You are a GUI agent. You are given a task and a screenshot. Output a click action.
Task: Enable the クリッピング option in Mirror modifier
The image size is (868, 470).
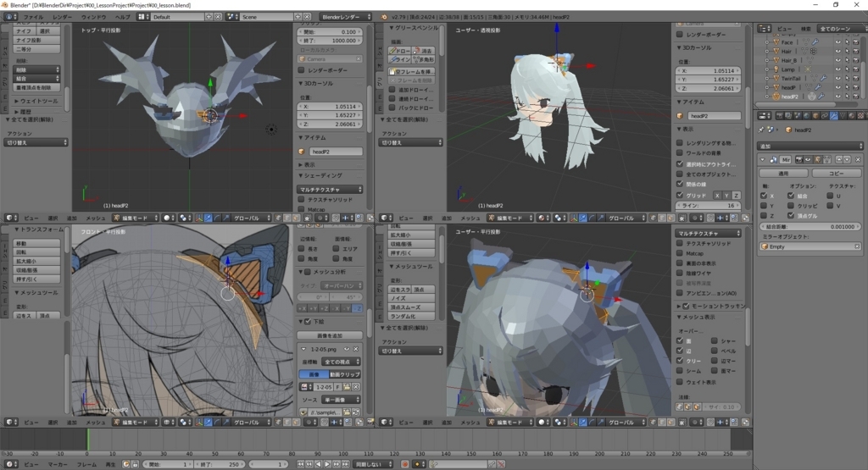coord(791,206)
